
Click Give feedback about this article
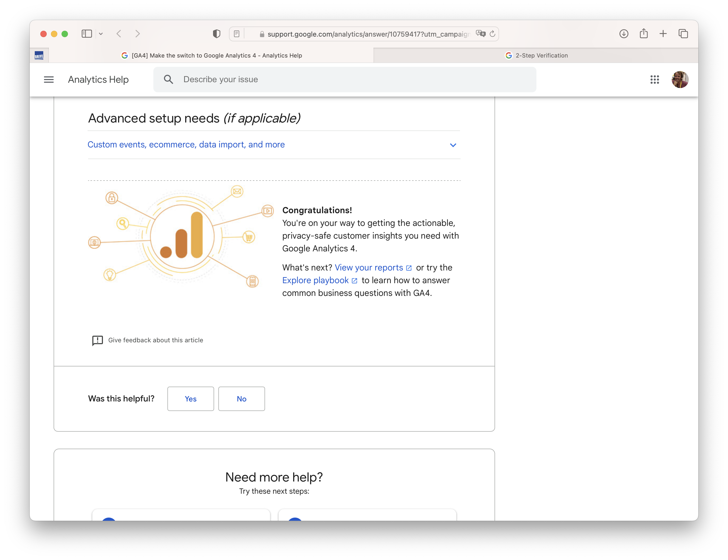[x=155, y=340]
